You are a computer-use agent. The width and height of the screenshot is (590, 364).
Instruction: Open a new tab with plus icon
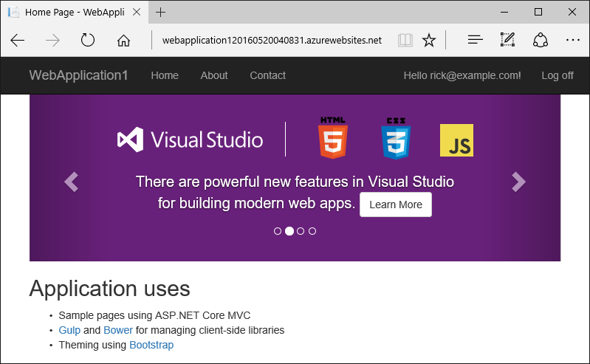pyautogui.click(x=161, y=13)
